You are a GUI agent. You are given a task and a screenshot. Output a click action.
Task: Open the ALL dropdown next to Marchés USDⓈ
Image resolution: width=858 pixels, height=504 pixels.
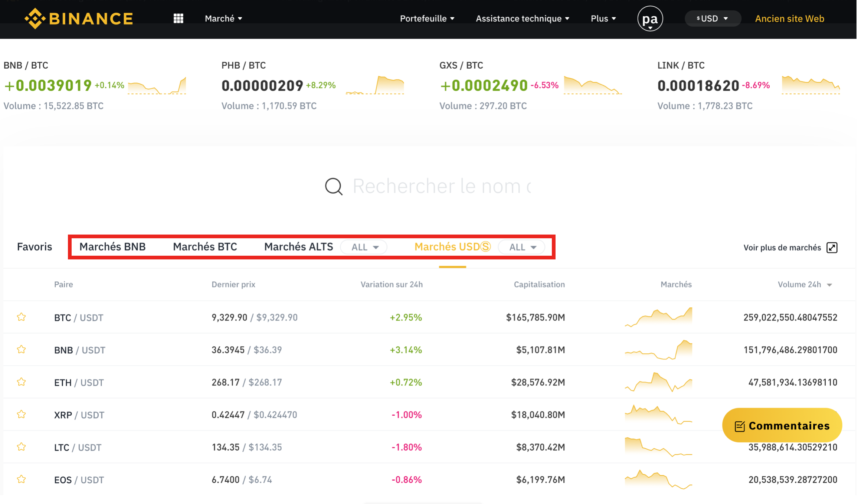point(521,247)
